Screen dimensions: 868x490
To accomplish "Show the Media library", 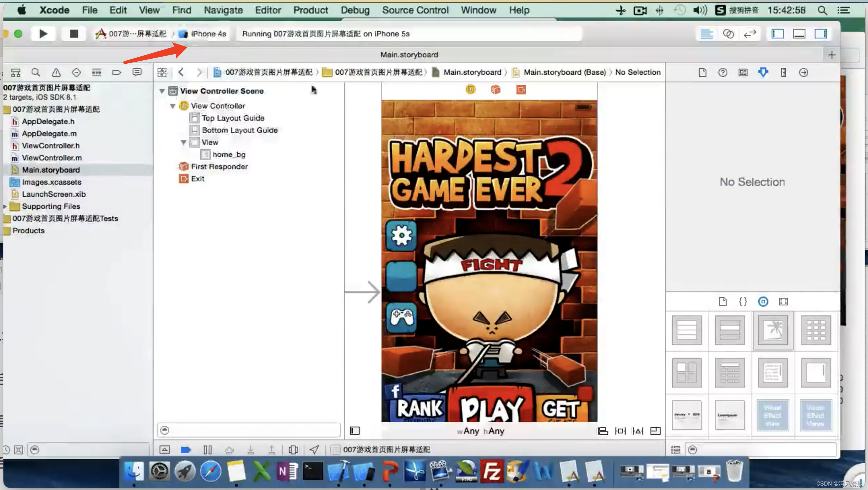I will (x=783, y=302).
